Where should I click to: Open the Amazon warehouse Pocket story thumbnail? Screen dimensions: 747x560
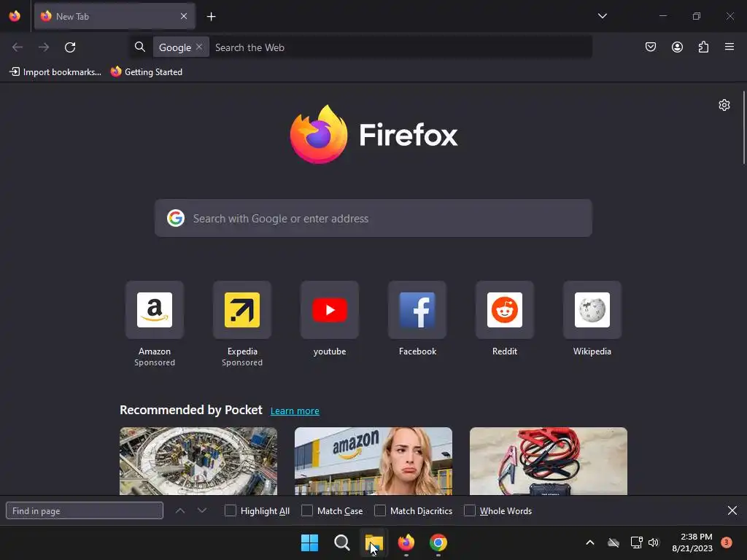pos(373,461)
